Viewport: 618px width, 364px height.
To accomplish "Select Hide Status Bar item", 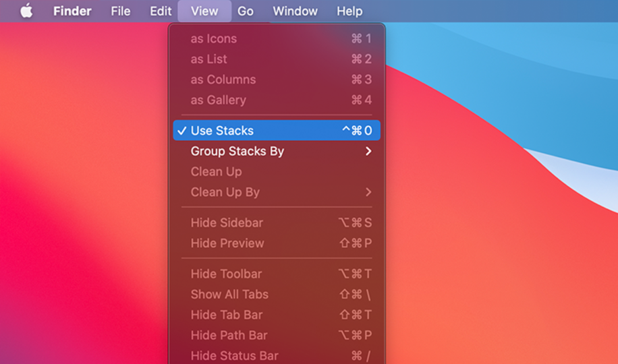I will pos(277,355).
